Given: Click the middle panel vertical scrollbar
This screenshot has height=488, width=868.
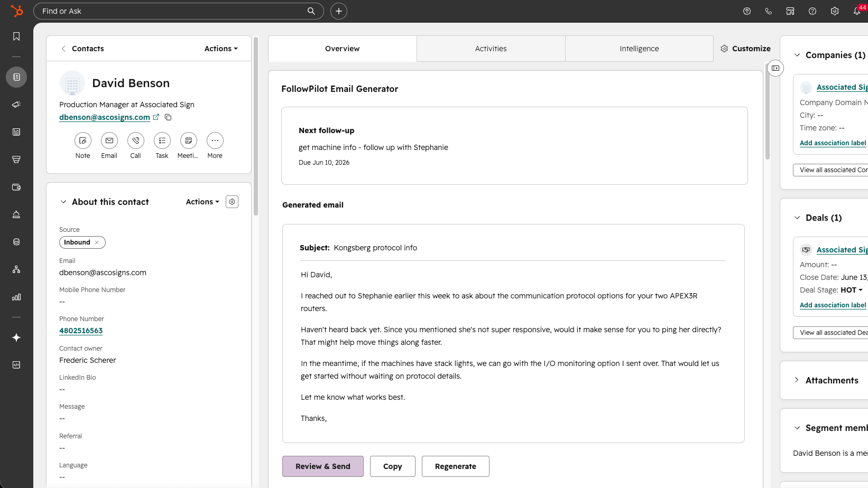Looking at the screenshot, I should tap(768, 112).
